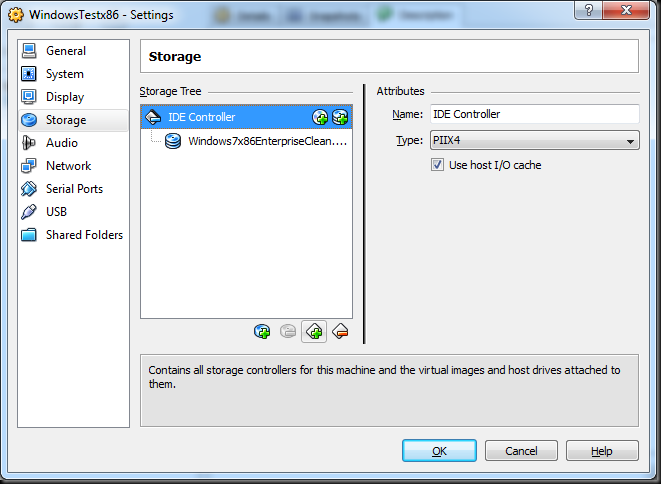Click the controller Name input field
Image resolution: width=661 pixels, height=484 pixels.
[534, 114]
